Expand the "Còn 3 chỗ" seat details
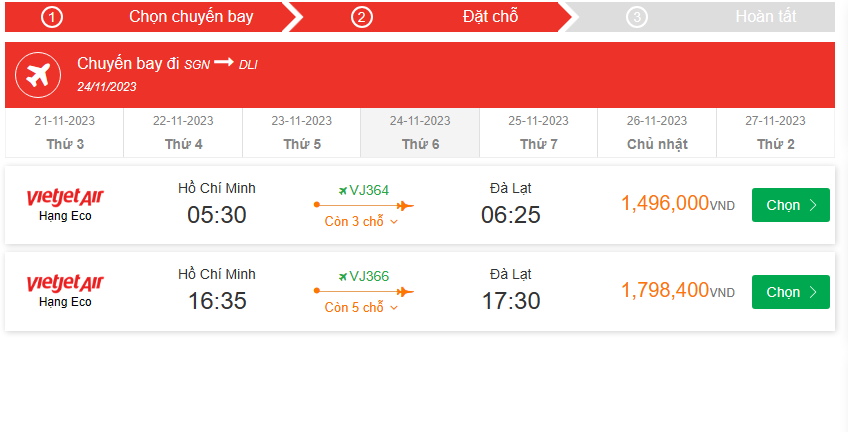848x432 pixels. click(361, 222)
